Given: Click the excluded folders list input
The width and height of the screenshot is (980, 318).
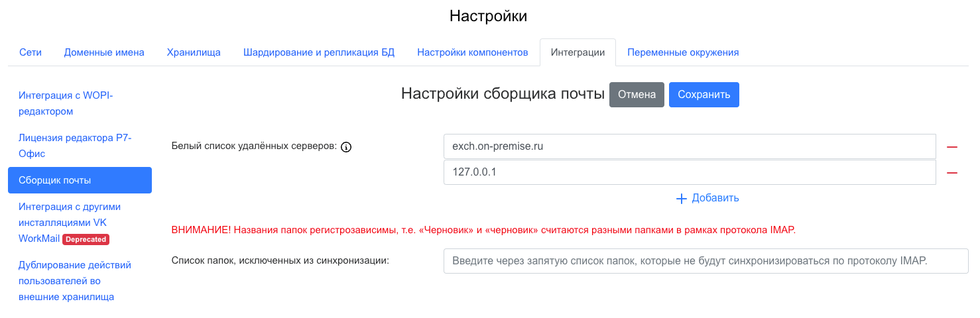Looking at the screenshot, I should coord(705,261).
